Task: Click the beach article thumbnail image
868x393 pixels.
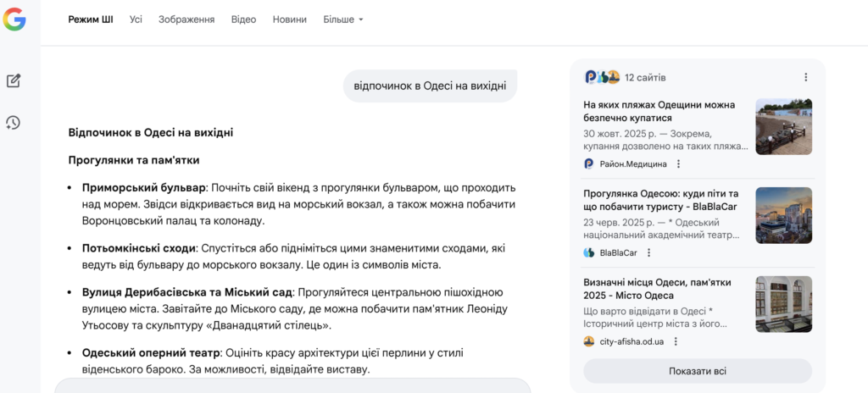Action: tap(783, 127)
